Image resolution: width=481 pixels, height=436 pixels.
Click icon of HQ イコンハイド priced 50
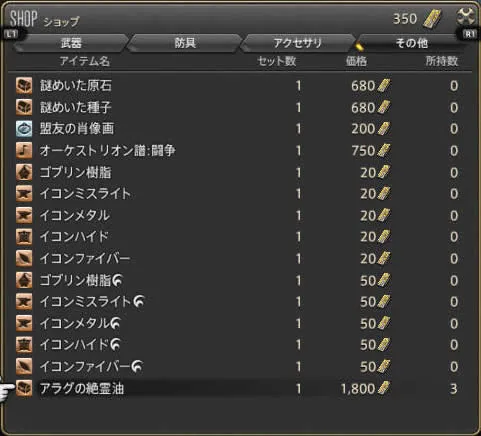(x=24, y=345)
